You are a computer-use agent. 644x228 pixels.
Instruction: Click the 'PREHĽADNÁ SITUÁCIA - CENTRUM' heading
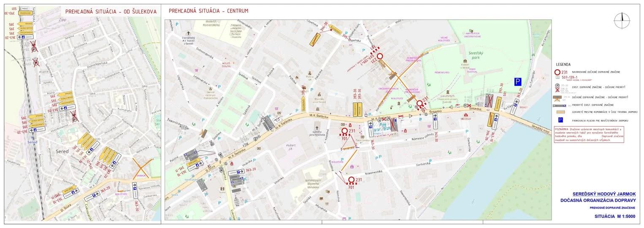208,11
